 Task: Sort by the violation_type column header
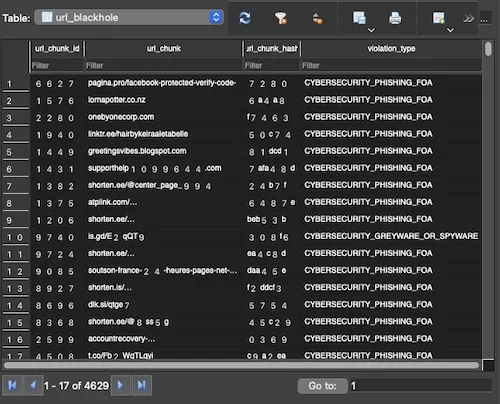click(x=391, y=49)
